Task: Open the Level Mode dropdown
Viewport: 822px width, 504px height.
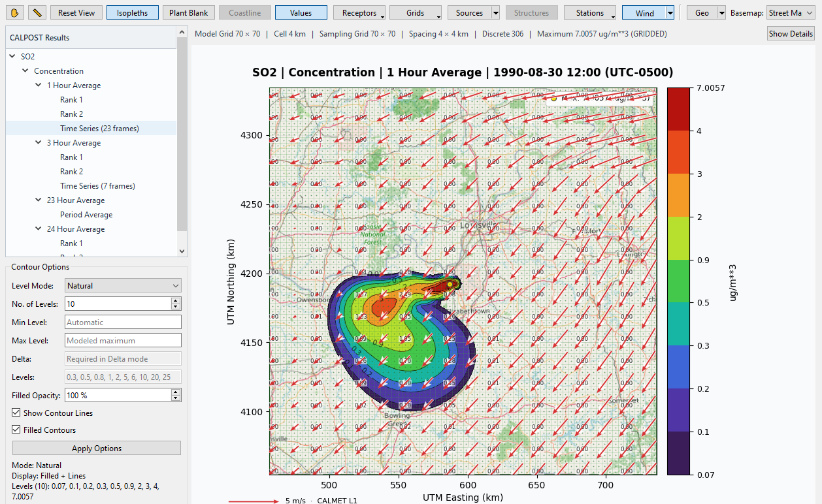Action: (123, 285)
